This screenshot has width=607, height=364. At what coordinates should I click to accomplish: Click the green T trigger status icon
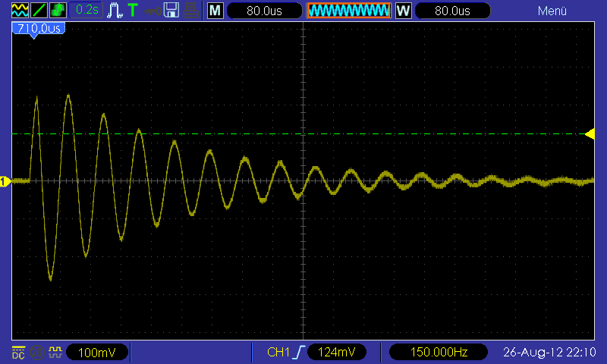tap(133, 10)
